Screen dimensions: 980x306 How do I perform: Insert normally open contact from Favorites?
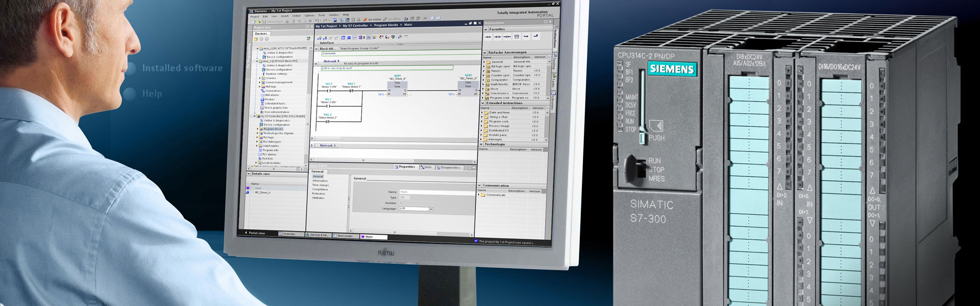click(488, 37)
